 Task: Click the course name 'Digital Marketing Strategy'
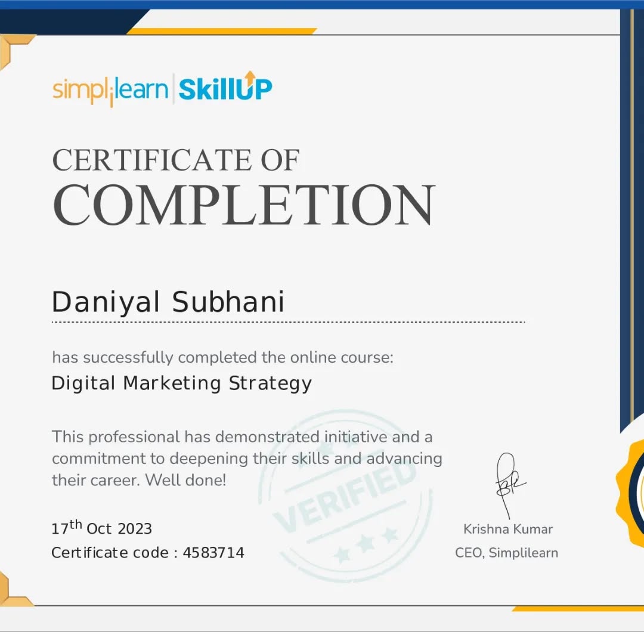pos(181,383)
